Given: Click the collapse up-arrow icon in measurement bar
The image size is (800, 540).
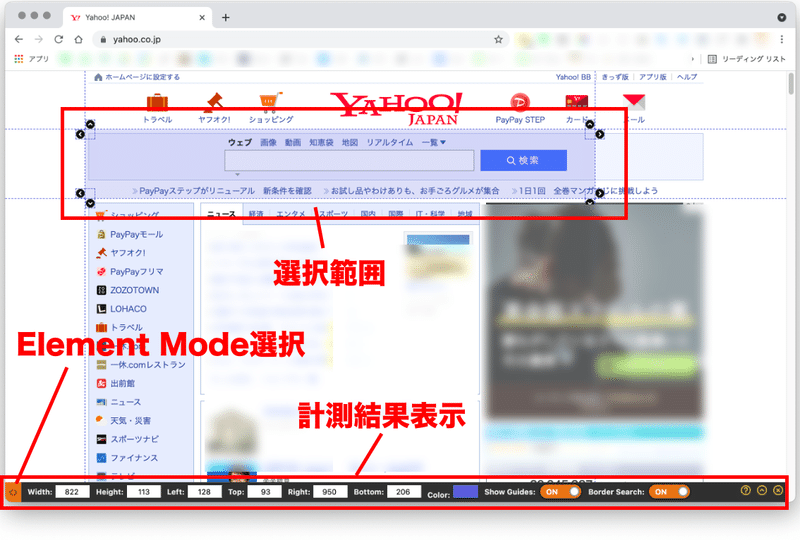Looking at the screenshot, I should click(762, 490).
